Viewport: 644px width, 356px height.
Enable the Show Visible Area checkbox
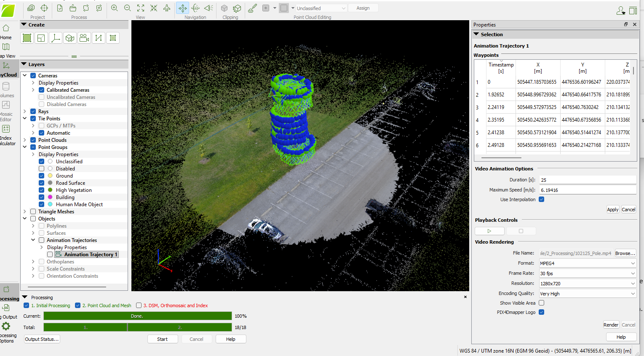542,303
